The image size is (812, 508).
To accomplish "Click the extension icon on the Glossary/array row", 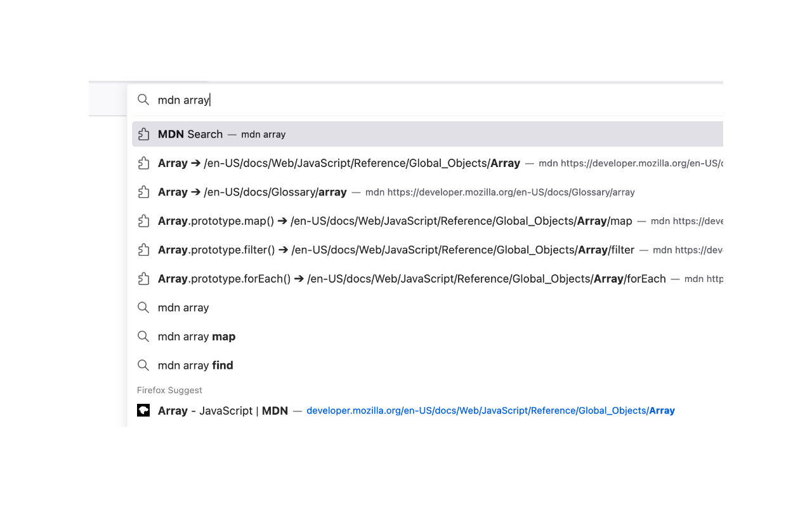I will click(143, 192).
